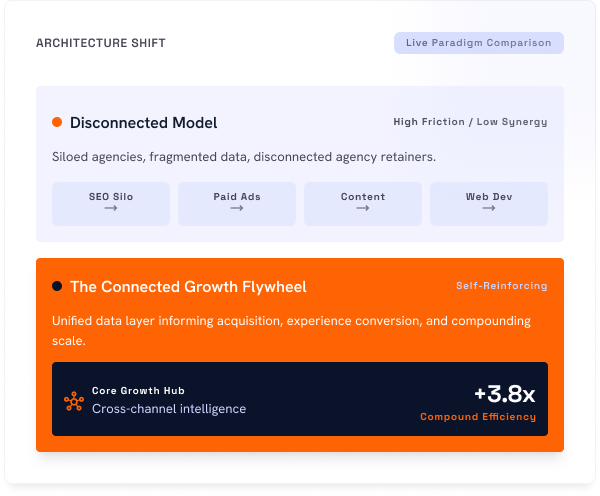The width and height of the screenshot is (600, 496).
Task: Click the orange dot beside Disconnected Model
Action: pyautogui.click(x=57, y=122)
